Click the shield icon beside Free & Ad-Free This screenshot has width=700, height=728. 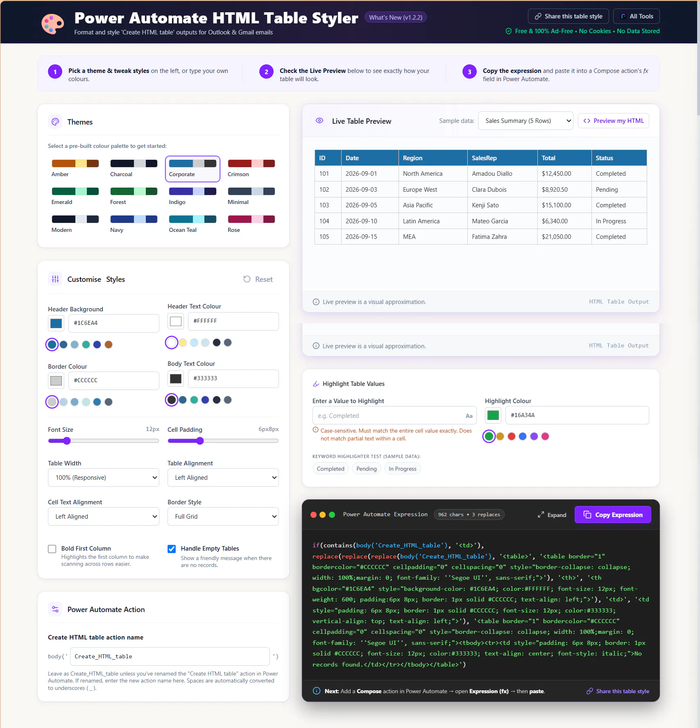pyautogui.click(x=509, y=31)
